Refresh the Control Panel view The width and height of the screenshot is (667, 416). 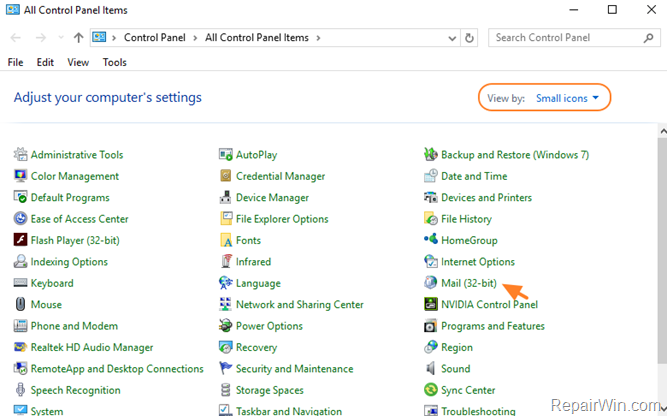click(469, 38)
